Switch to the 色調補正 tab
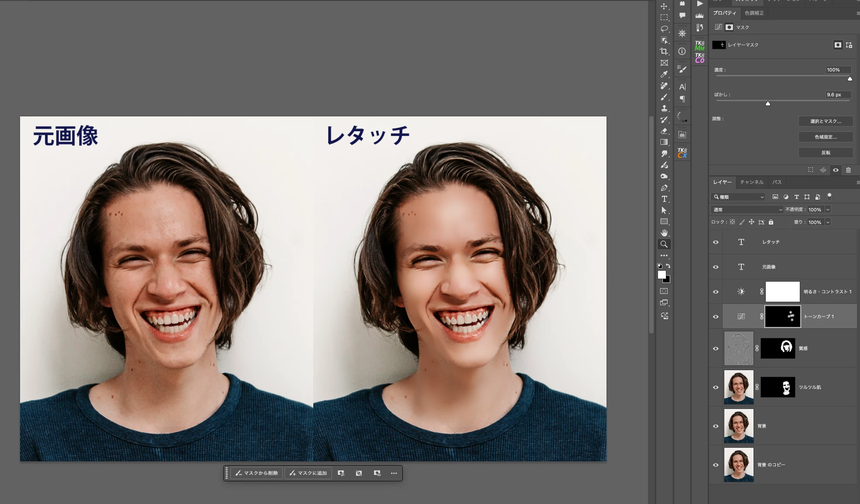This screenshot has height=504, width=860. click(754, 13)
